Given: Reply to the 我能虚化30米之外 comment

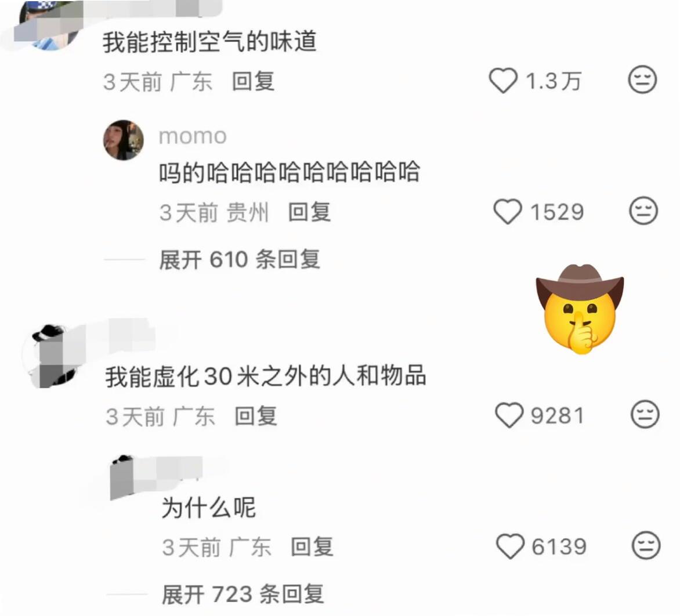Looking at the screenshot, I should coord(256,416).
